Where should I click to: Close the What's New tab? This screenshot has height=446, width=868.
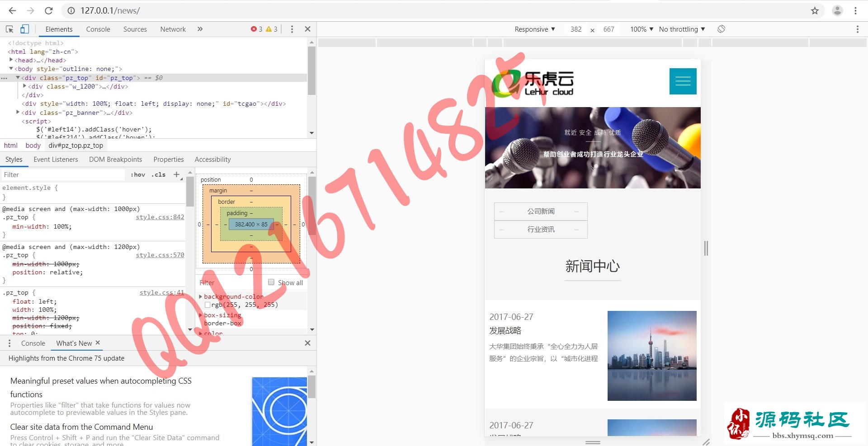98,343
